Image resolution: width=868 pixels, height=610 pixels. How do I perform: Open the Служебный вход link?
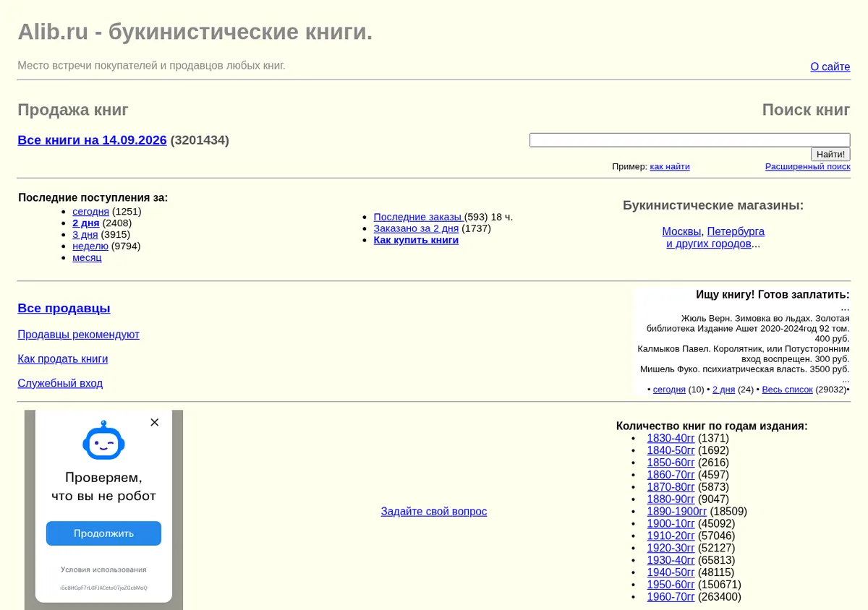[x=60, y=383]
